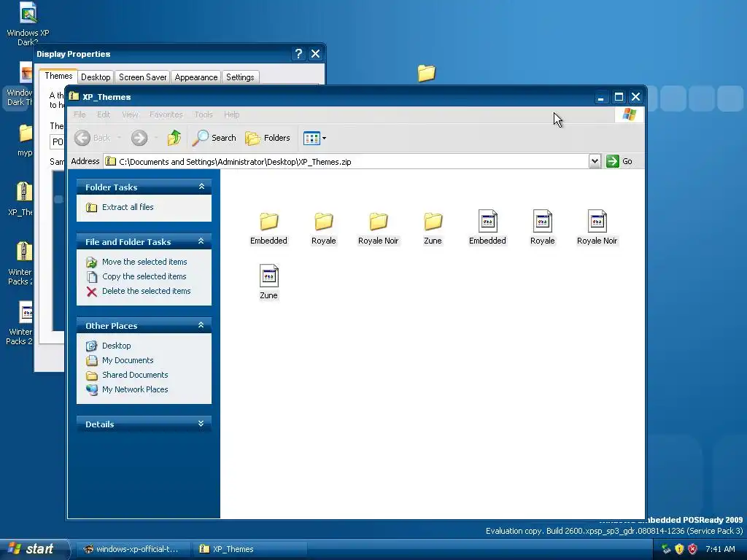Image resolution: width=747 pixels, height=560 pixels.
Task: Open the Views button menu
Action: point(314,138)
